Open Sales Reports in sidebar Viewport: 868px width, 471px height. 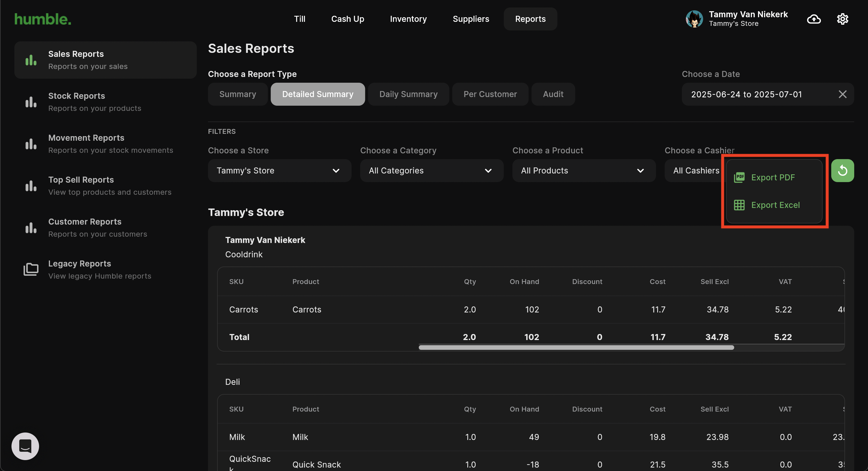coord(105,60)
